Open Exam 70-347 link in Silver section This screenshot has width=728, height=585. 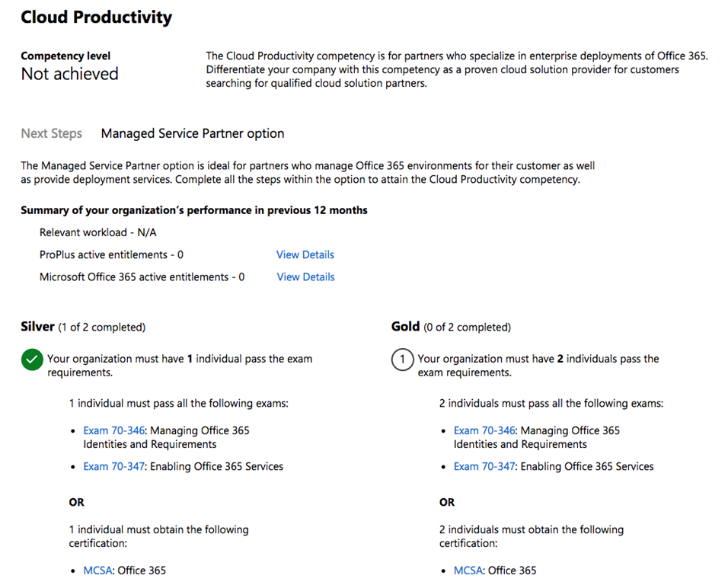(x=113, y=466)
